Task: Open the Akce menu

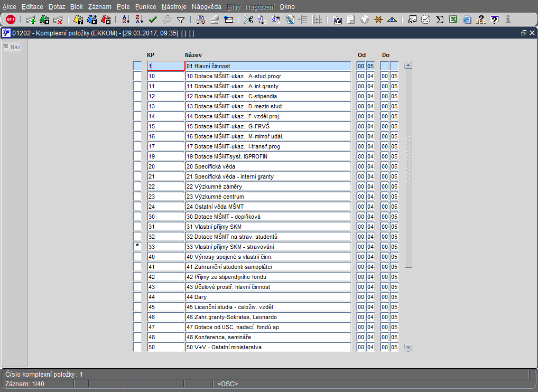Action: point(10,7)
